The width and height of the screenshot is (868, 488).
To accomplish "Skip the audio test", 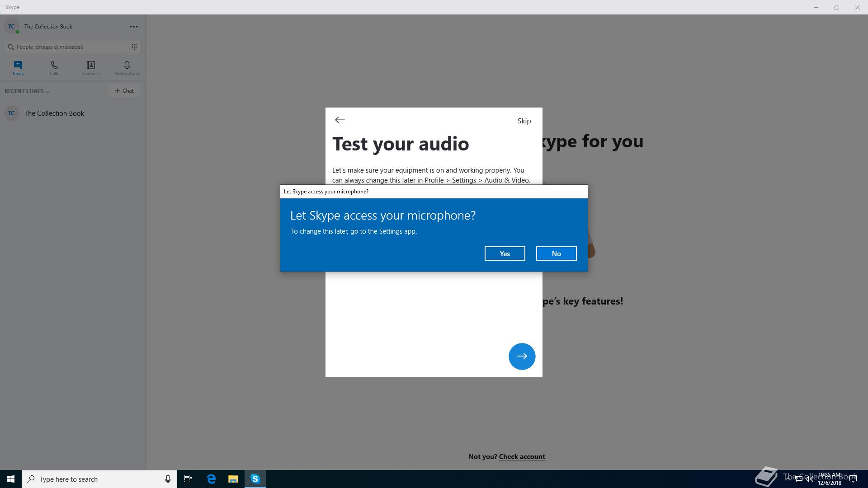I will click(x=524, y=121).
